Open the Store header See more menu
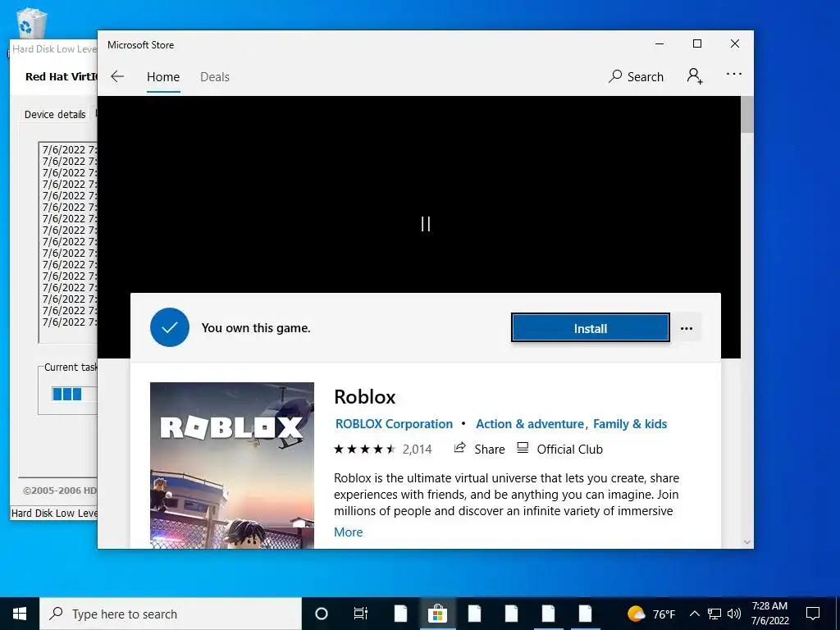Screen dimensions: 840x630 (x=734, y=75)
